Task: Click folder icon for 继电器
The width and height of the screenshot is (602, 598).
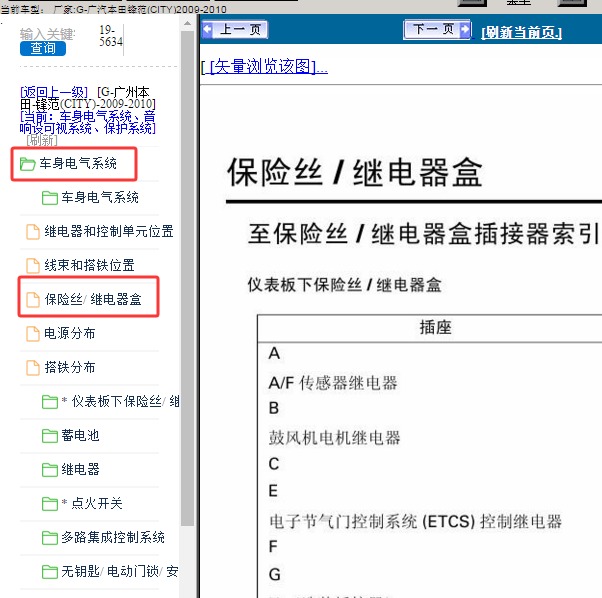Action: click(50, 470)
